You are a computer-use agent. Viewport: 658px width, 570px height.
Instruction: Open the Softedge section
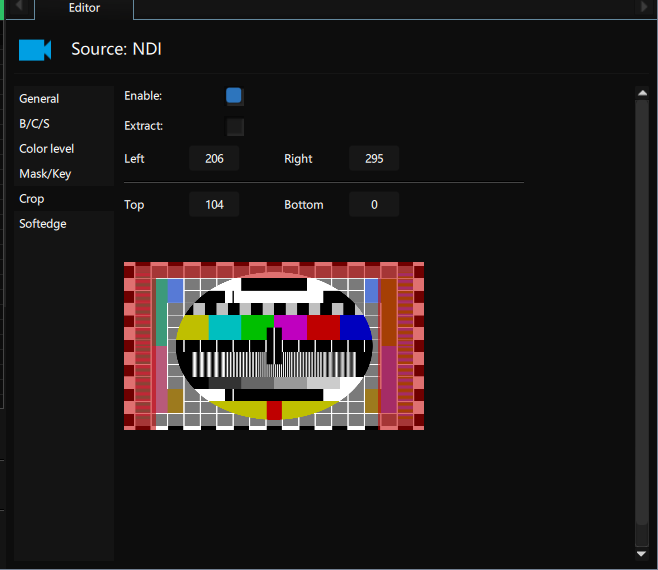[64, 224]
